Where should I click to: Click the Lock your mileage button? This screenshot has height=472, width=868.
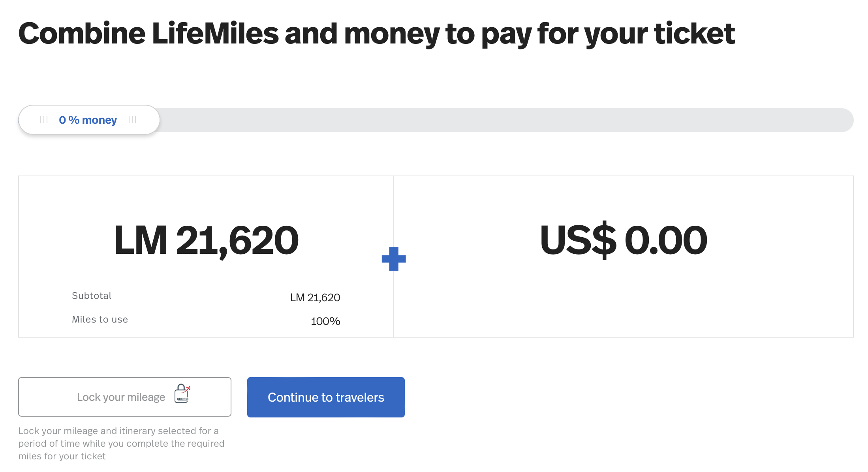(x=125, y=397)
